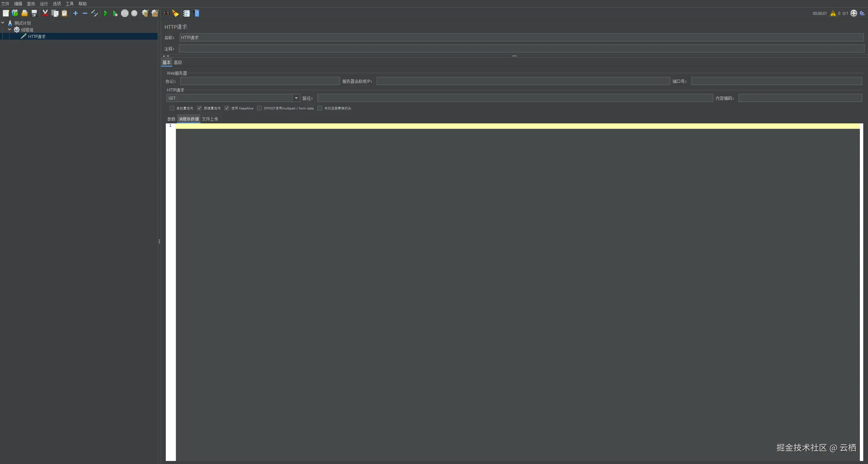Click the green Start test button
Image resolution: width=868 pixels, height=464 pixels.
point(105,14)
